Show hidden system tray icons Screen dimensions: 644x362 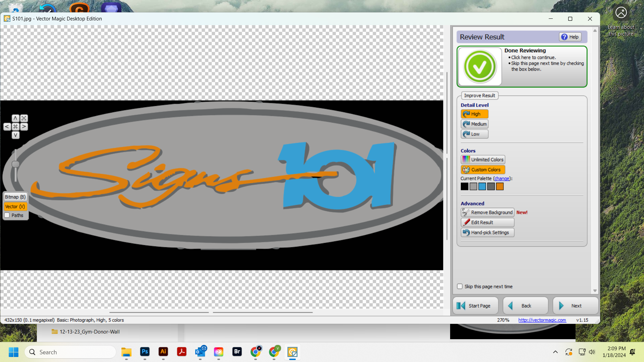point(555,352)
